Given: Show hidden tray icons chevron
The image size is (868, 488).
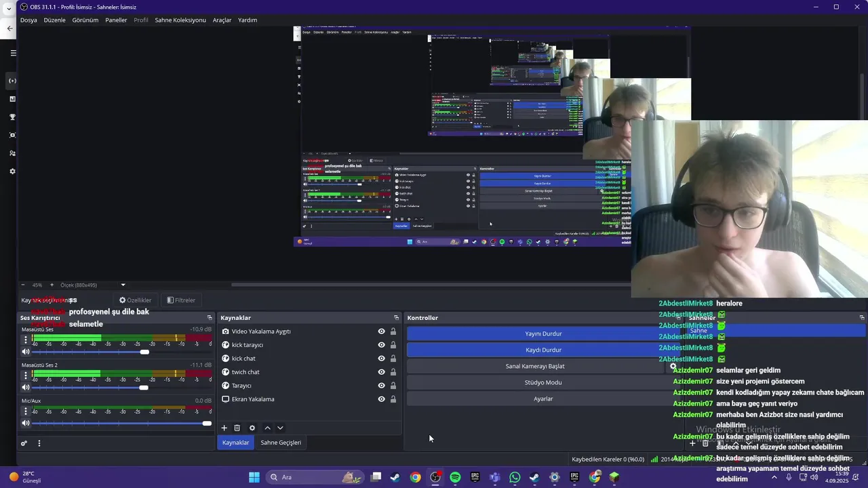Looking at the screenshot, I should [x=774, y=477].
